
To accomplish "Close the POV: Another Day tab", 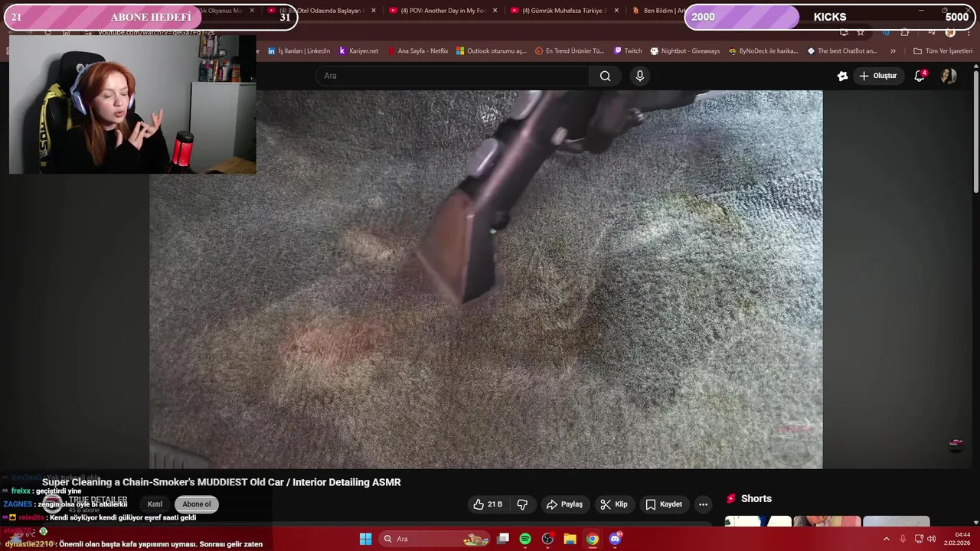I will [495, 11].
